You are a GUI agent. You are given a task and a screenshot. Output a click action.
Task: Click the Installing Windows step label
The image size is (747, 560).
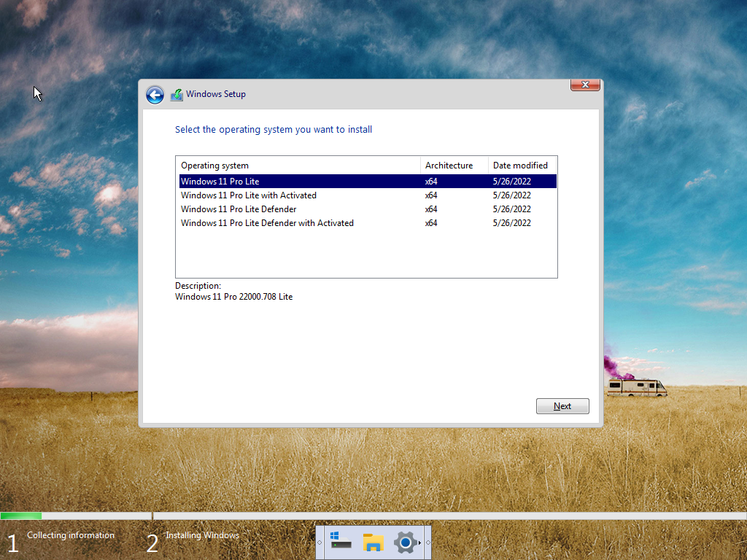click(x=203, y=535)
